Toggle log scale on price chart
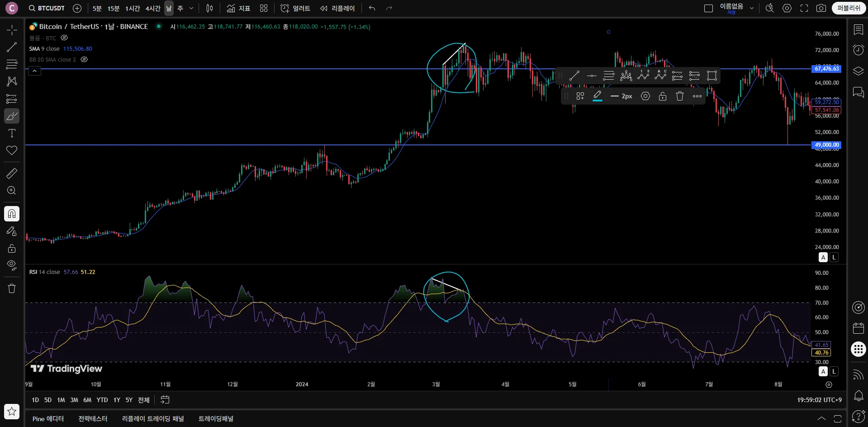Screen dimensions: 868x427 [834, 257]
